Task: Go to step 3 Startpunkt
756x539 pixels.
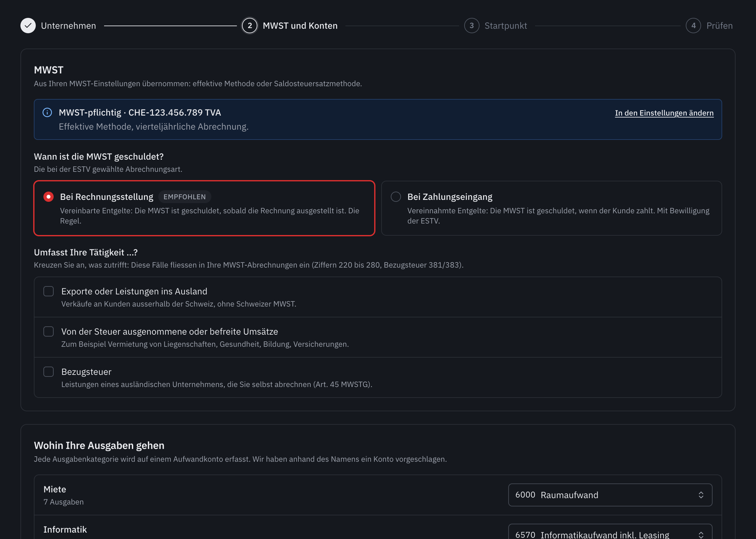Action: pos(495,26)
